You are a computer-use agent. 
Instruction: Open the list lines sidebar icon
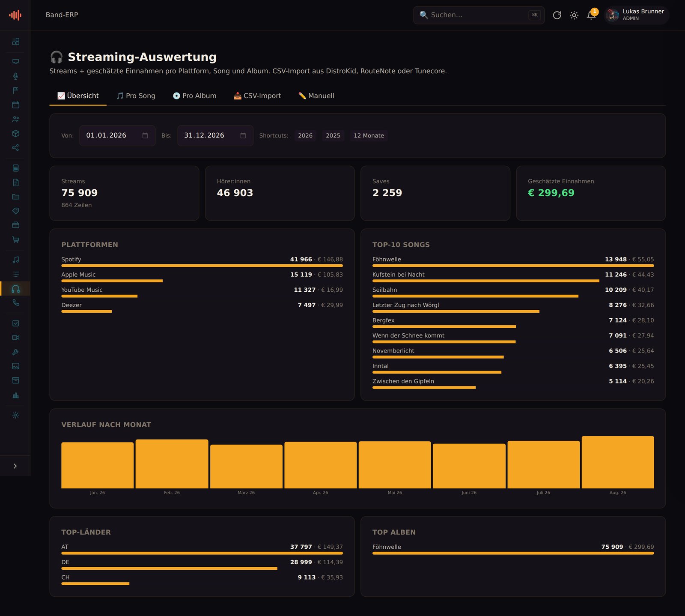coord(15,274)
